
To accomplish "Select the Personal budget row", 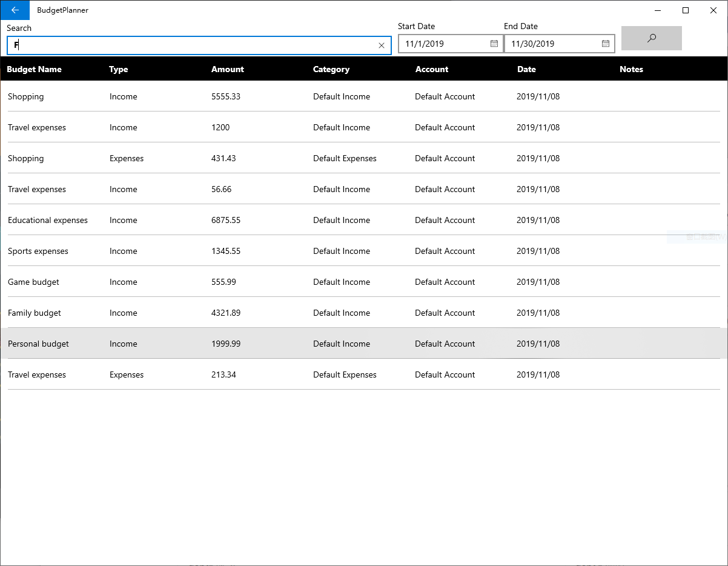I will pos(364,344).
